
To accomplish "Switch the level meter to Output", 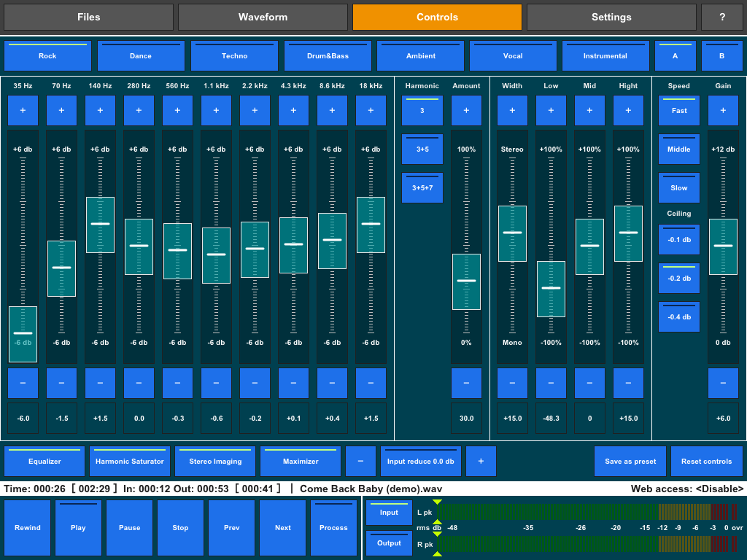I will point(389,542).
